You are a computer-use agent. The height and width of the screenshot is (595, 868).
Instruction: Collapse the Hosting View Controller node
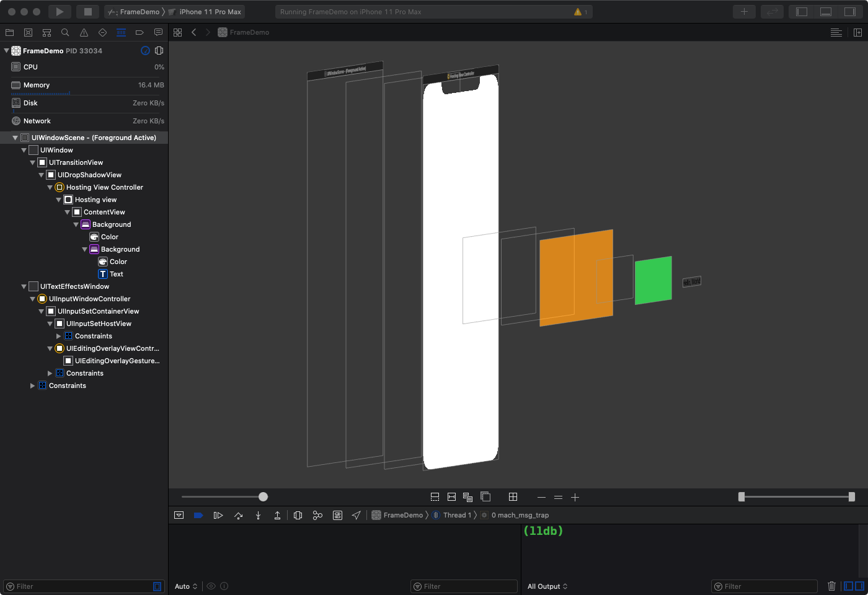pyautogui.click(x=50, y=187)
